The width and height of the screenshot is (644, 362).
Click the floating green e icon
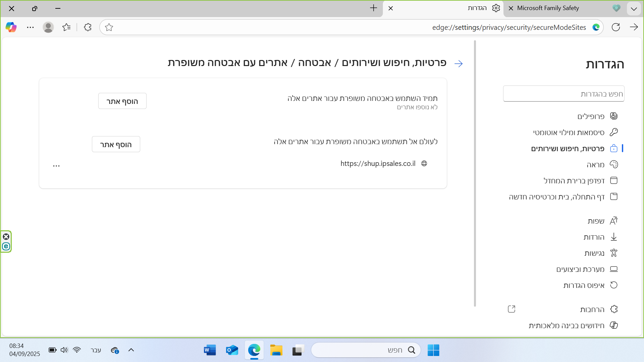[x=6, y=246]
